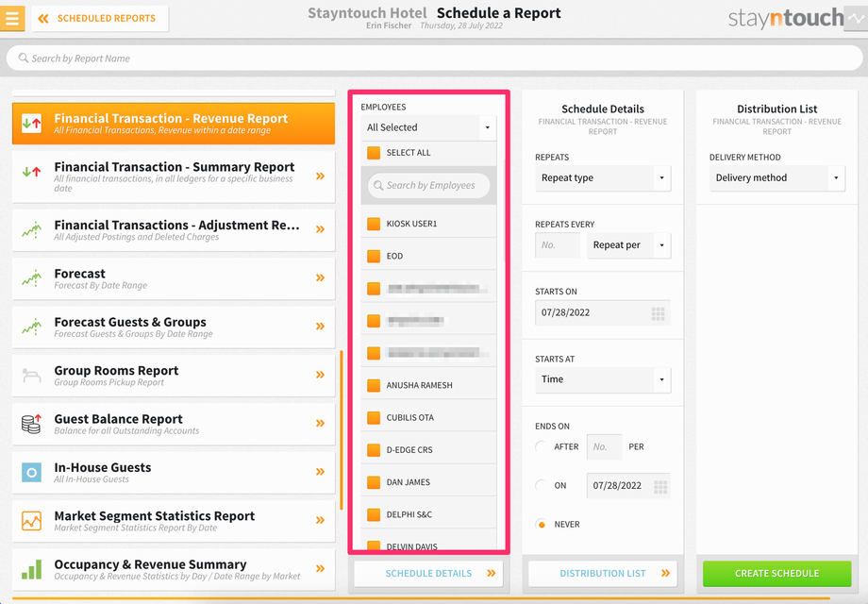Open Guest Balance Report double chevron
Viewport: 868px width, 604px height.
click(x=320, y=423)
